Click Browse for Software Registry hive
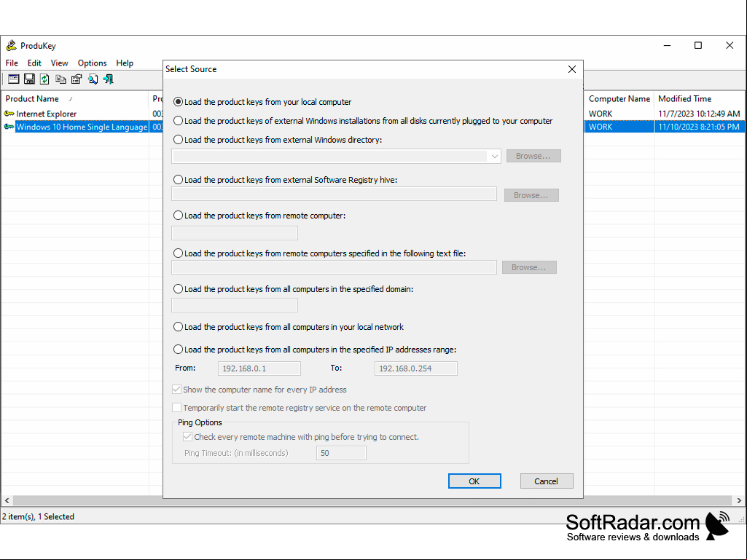747x560 pixels. pos(531,195)
